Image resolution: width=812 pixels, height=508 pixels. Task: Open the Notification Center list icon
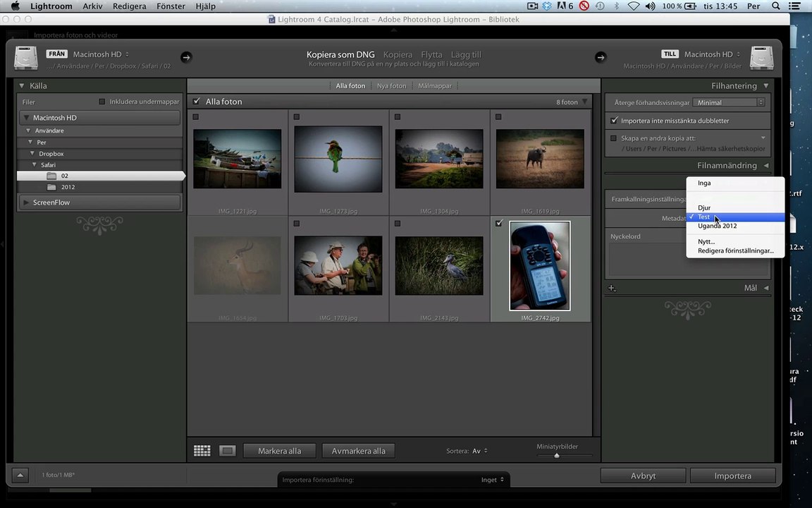[x=794, y=6]
